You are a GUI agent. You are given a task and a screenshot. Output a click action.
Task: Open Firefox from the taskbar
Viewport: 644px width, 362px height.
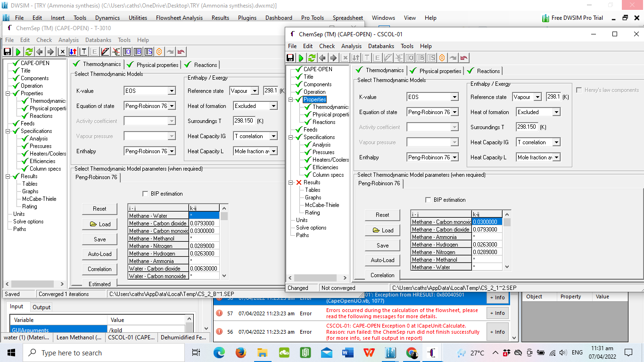point(241,353)
